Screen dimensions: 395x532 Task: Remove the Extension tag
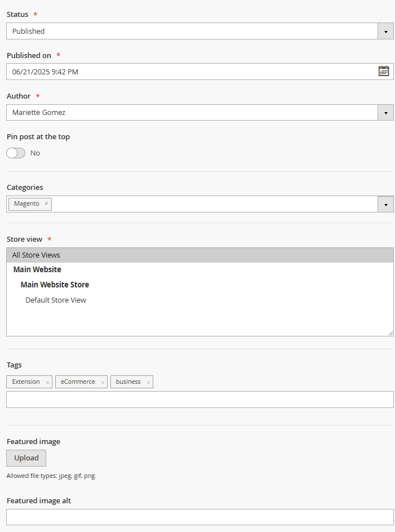(47, 382)
